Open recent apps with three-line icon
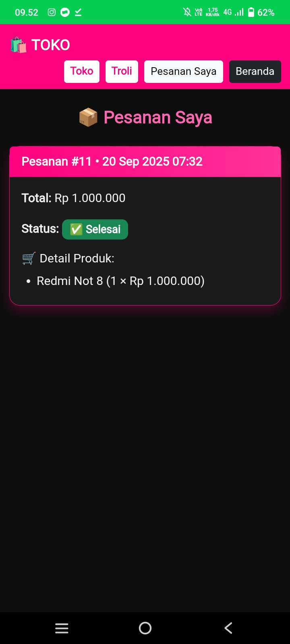Image resolution: width=290 pixels, height=644 pixels. [x=62, y=628]
